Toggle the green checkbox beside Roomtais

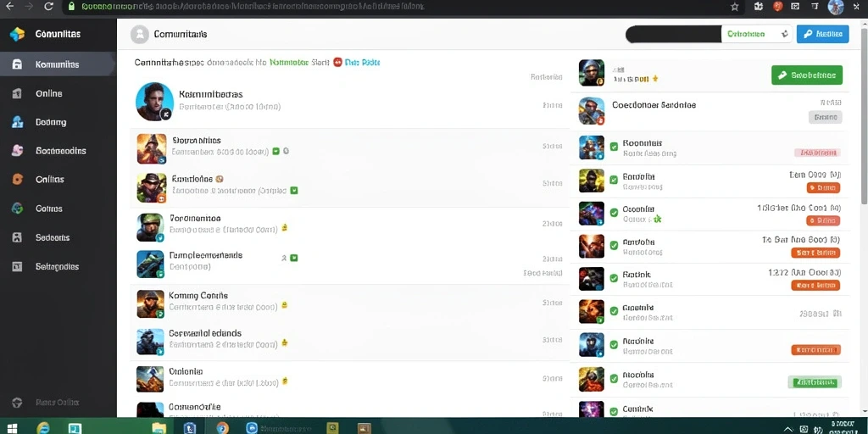(x=614, y=147)
